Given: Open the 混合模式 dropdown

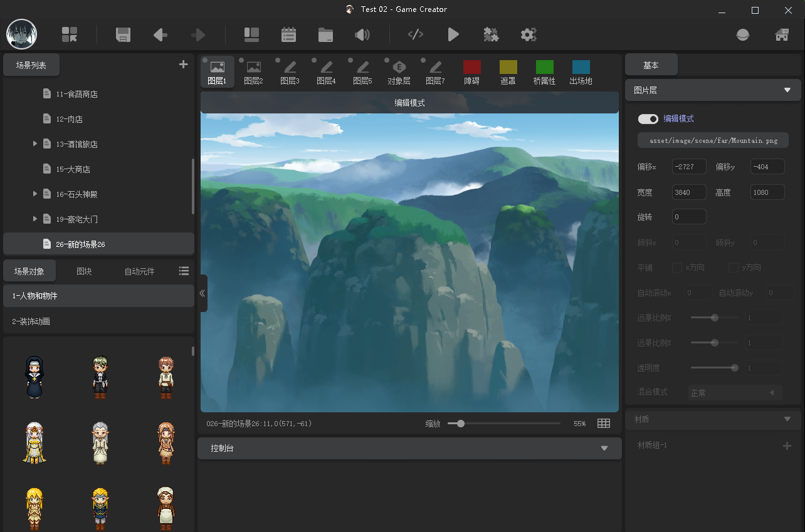Looking at the screenshot, I should (x=735, y=393).
